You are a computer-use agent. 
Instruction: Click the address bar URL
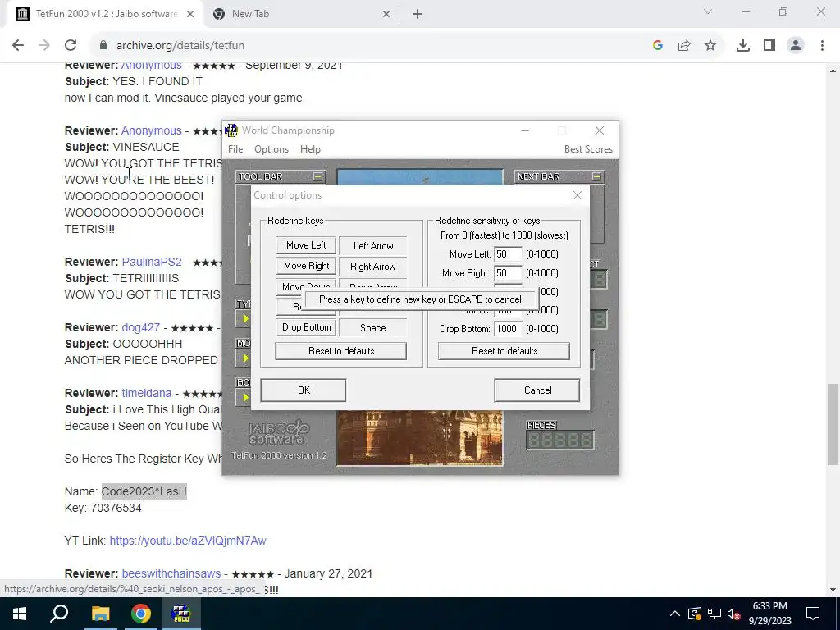click(180, 46)
